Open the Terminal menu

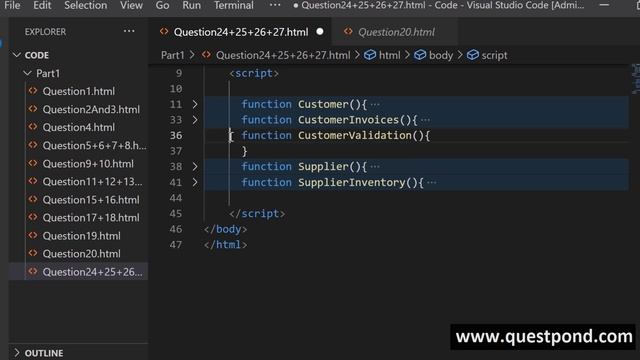(233, 5)
